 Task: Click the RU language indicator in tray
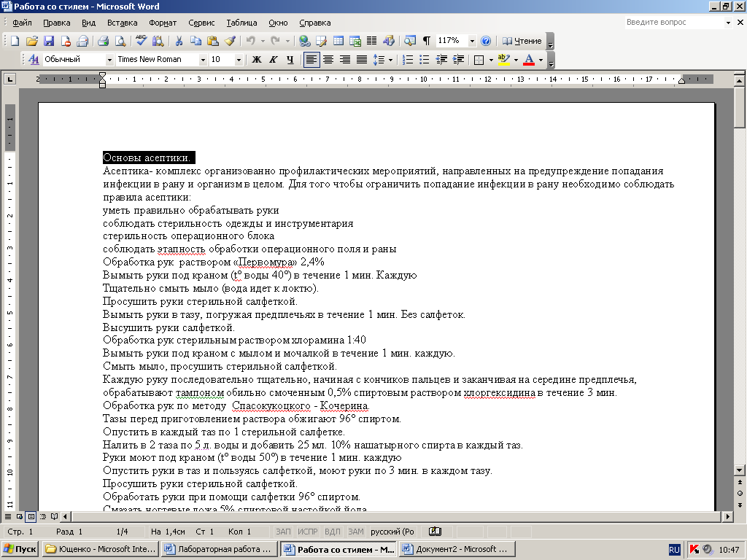[674, 550]
